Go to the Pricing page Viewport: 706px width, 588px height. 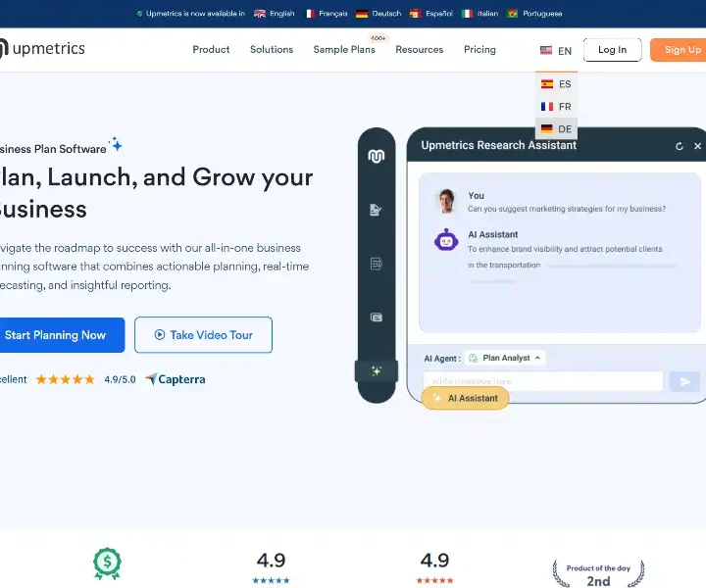pyautogui.click(x=479, y=49)
